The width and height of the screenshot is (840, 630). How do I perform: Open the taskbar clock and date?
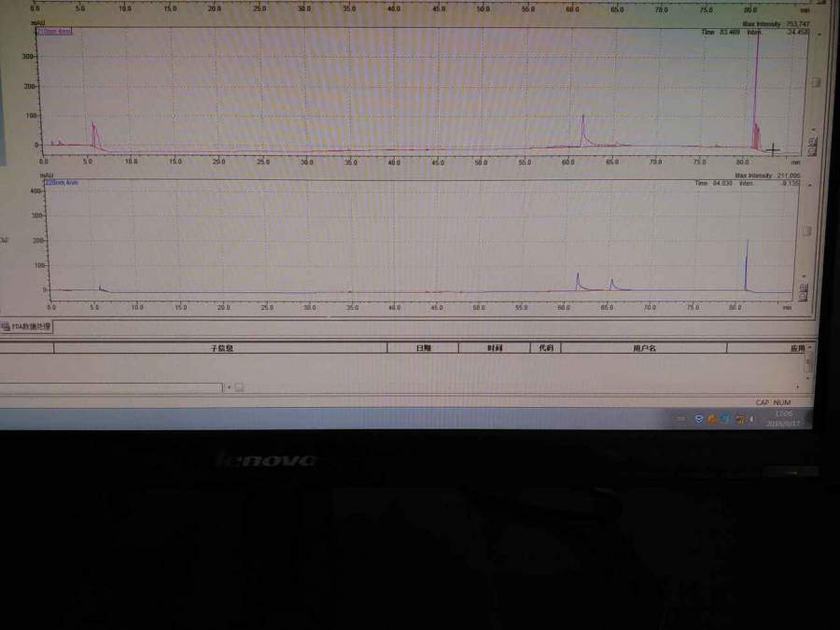783,419
